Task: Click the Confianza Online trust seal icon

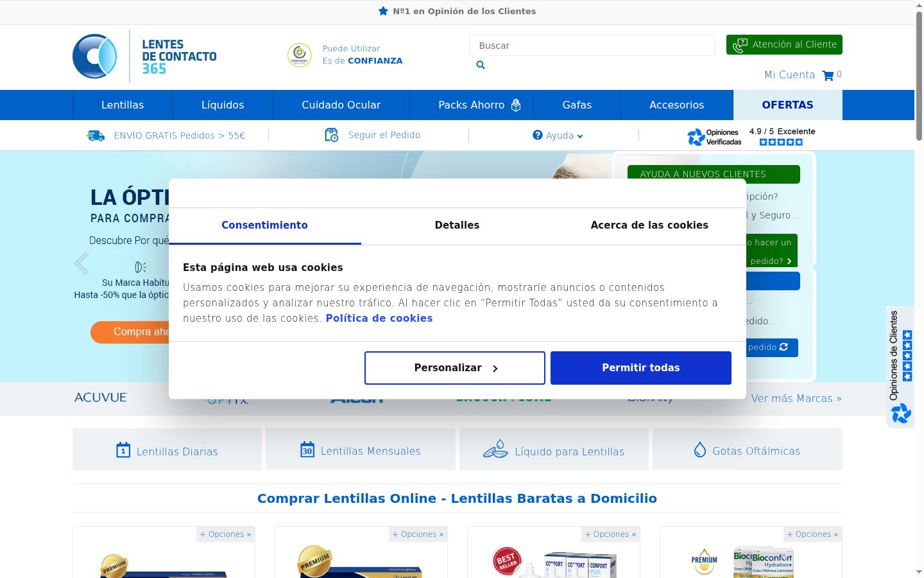Action: tap(300, 55)
